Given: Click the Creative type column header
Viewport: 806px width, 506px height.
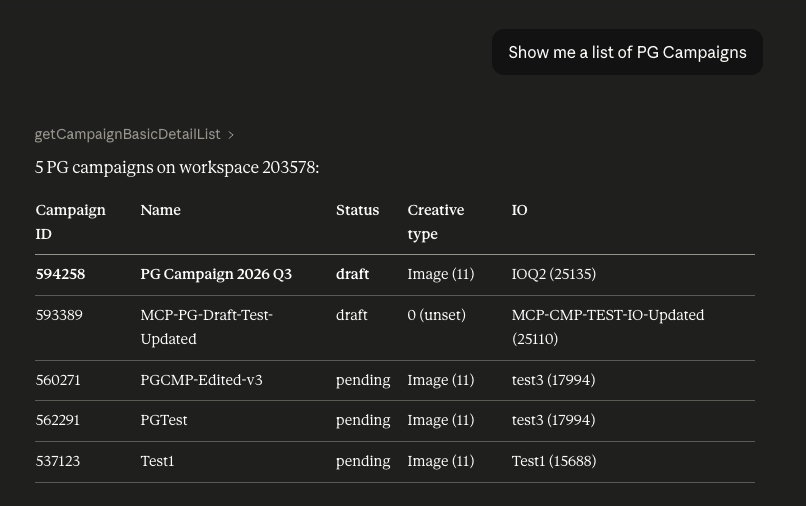Looking at the screenshot, I should click(436, 222).
